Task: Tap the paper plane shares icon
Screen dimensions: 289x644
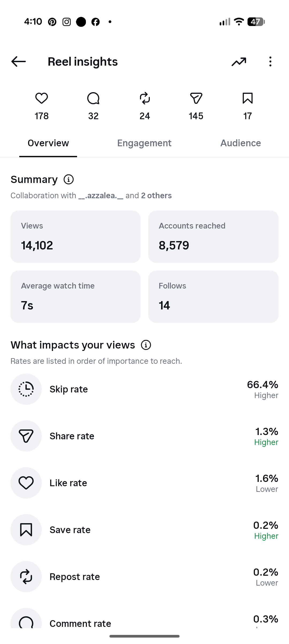Action: (x=196, y=98)
